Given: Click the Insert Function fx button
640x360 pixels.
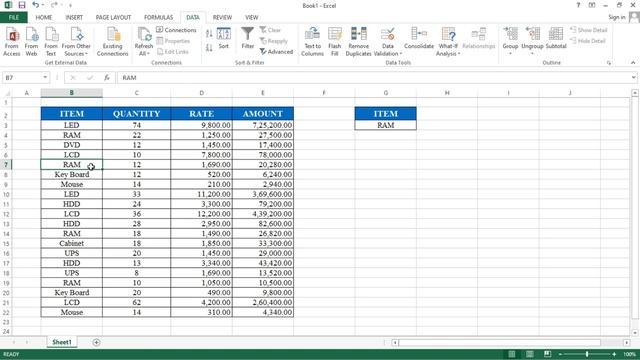Looking at the screenshot, I should (x=107, y=78).
